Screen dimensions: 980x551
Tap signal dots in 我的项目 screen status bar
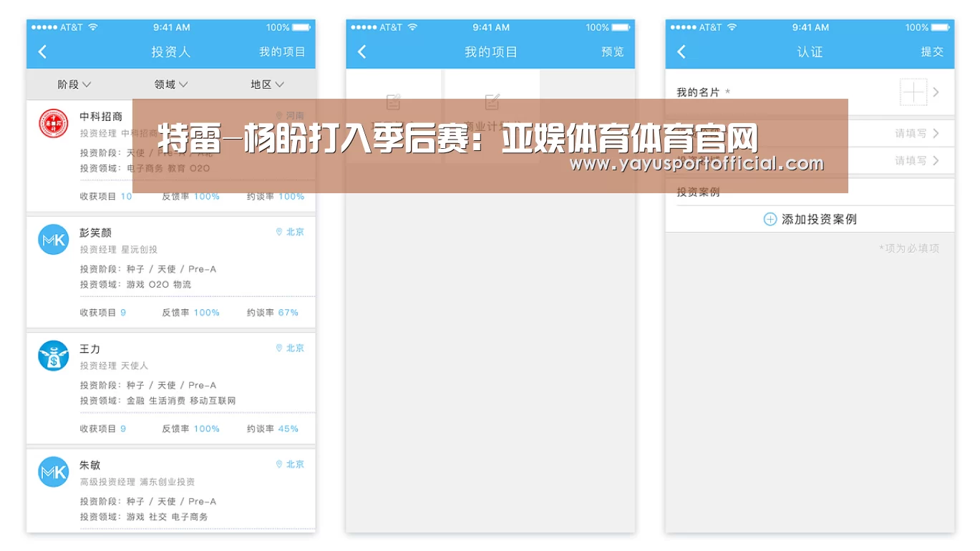pos(364,27)
